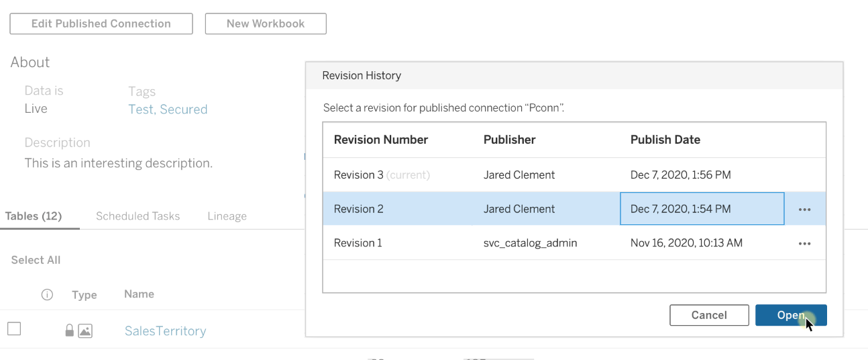The image size is (868, 360).
Task: Click publisher svc_catalog_admin in Revision 1 row
Action: click(530, 243)
